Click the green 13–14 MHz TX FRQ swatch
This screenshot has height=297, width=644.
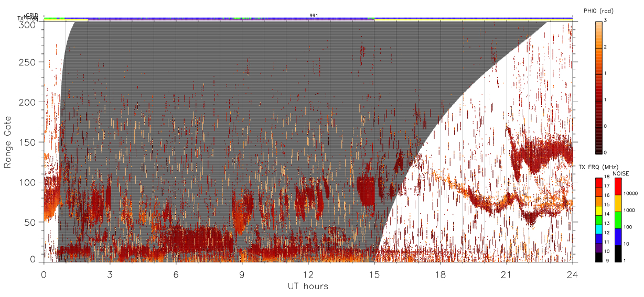598,220
